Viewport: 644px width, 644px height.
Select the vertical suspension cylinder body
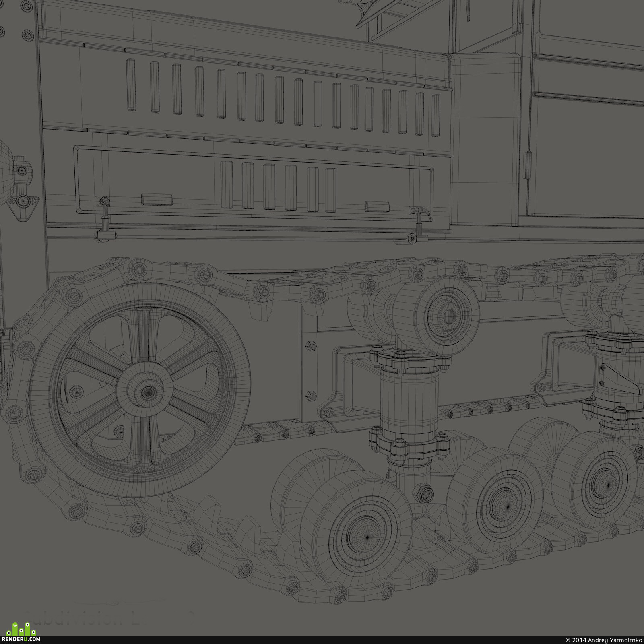[410, 403]
